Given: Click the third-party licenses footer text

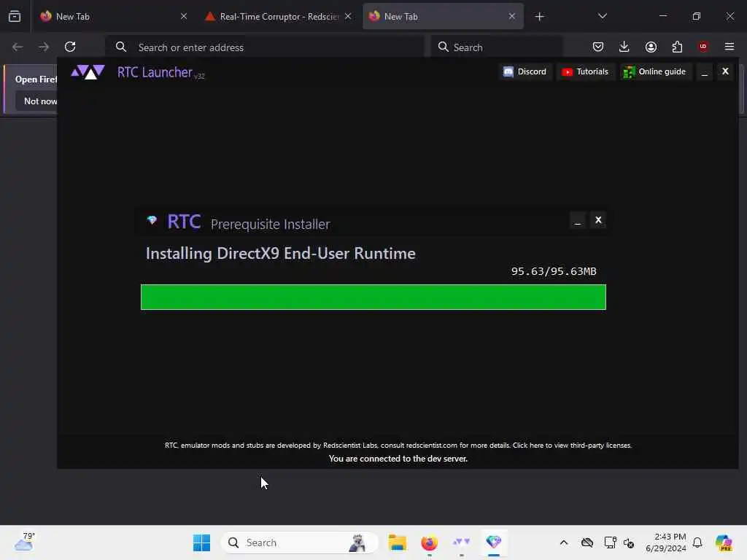Looking at the screenshot, I should point(572,446).
